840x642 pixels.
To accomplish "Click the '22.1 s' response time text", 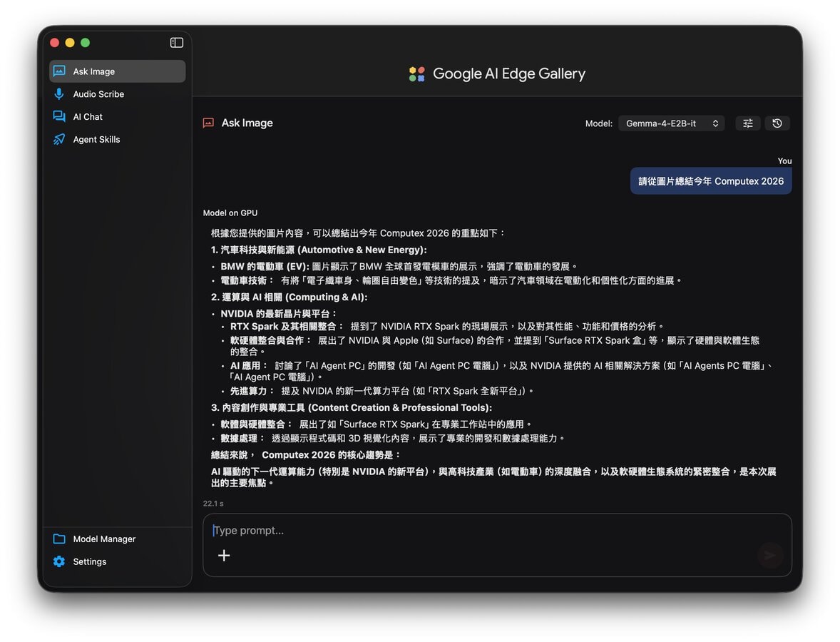I will (x=213, y=503).
